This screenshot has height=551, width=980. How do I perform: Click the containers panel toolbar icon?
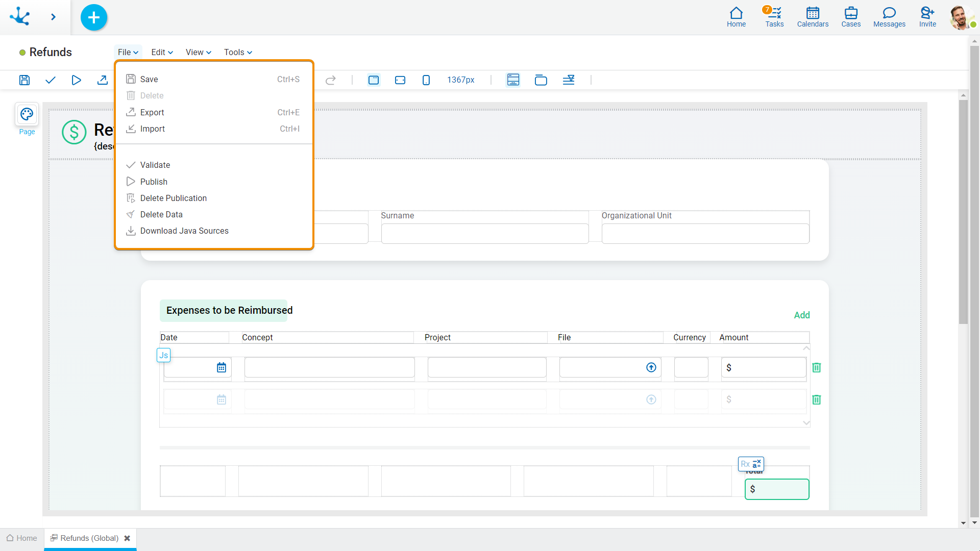pos(541,80)
